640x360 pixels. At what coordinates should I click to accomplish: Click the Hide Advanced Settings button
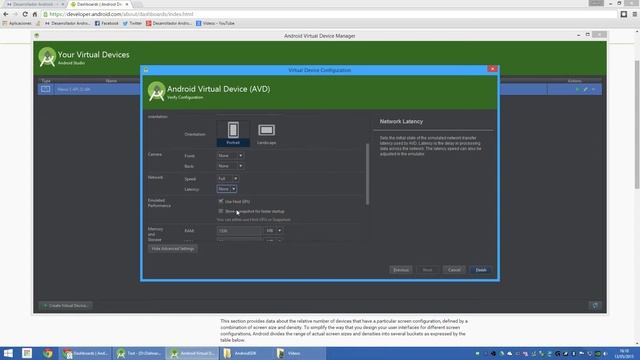point(173,249)
